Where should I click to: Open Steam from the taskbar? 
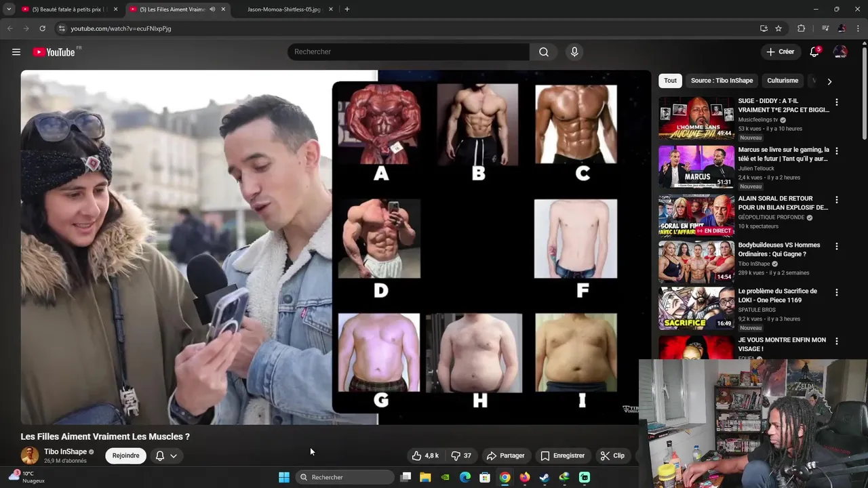(545, 477)
